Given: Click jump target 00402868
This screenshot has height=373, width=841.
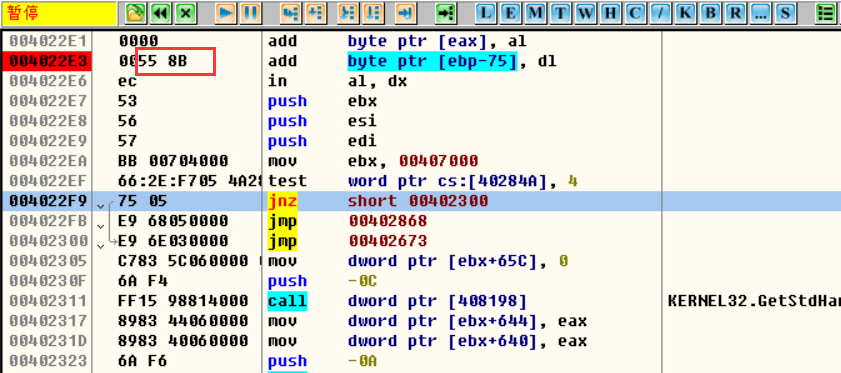Looking at the screenshot, I should point(388,221).
